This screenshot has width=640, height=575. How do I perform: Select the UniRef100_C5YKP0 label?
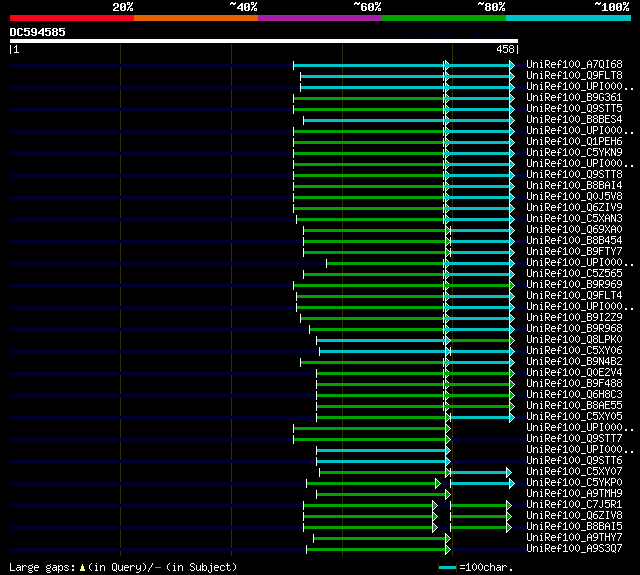574,483
